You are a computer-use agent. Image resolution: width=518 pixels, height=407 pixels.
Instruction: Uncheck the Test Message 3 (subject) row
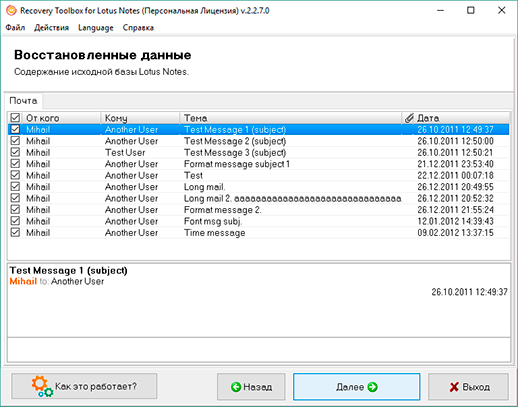click(15, 152)
